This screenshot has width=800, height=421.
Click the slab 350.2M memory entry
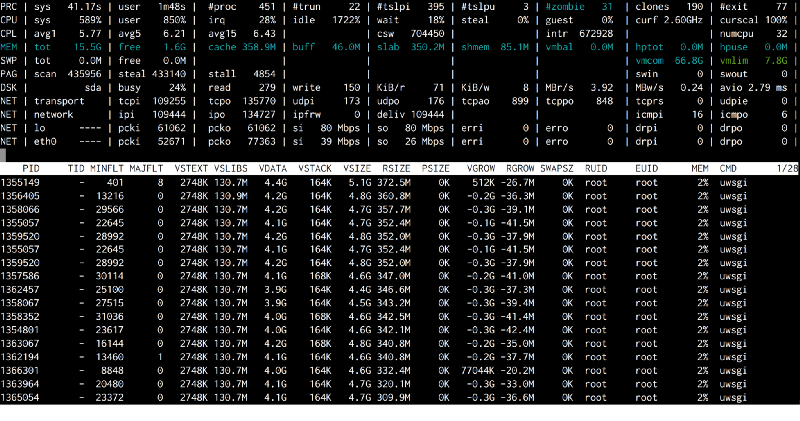[411, 47]
